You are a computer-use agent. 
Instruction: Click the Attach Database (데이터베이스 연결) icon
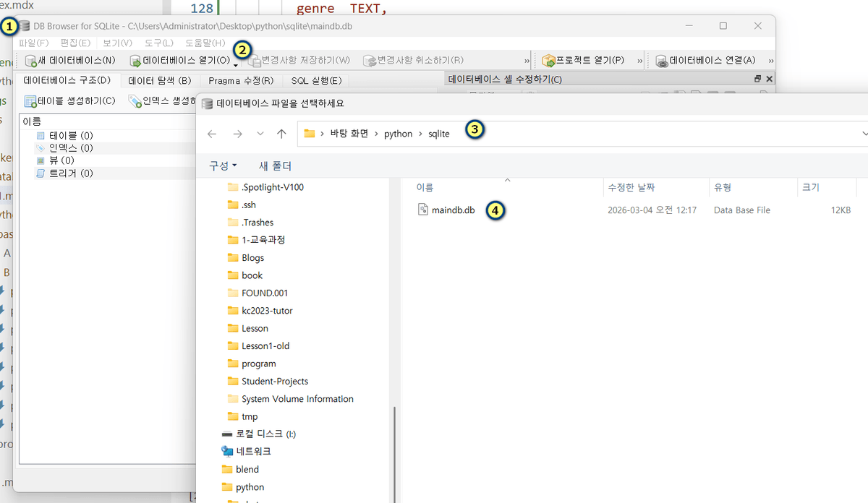(662, 61)
